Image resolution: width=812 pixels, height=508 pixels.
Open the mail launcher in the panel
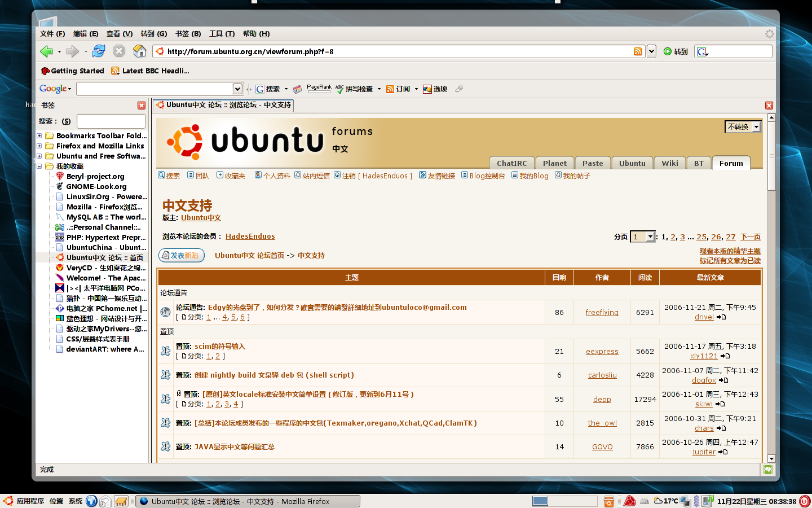tap(105, 501)
